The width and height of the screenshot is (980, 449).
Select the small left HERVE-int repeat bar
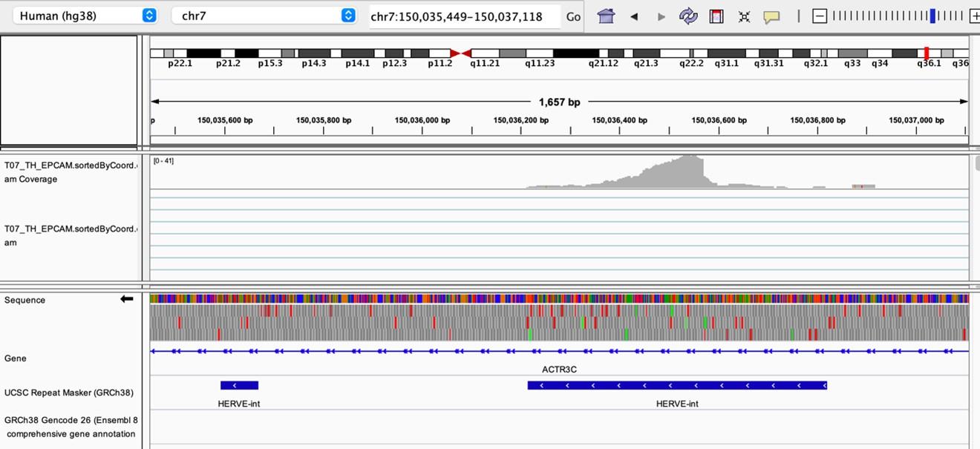[239, 385]
